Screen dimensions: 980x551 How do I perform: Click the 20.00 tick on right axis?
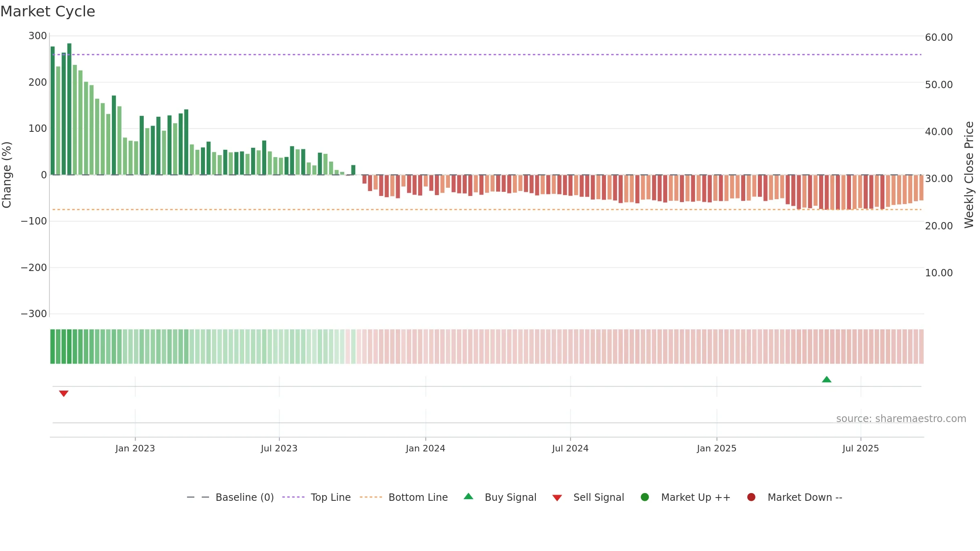pos(939,226)
